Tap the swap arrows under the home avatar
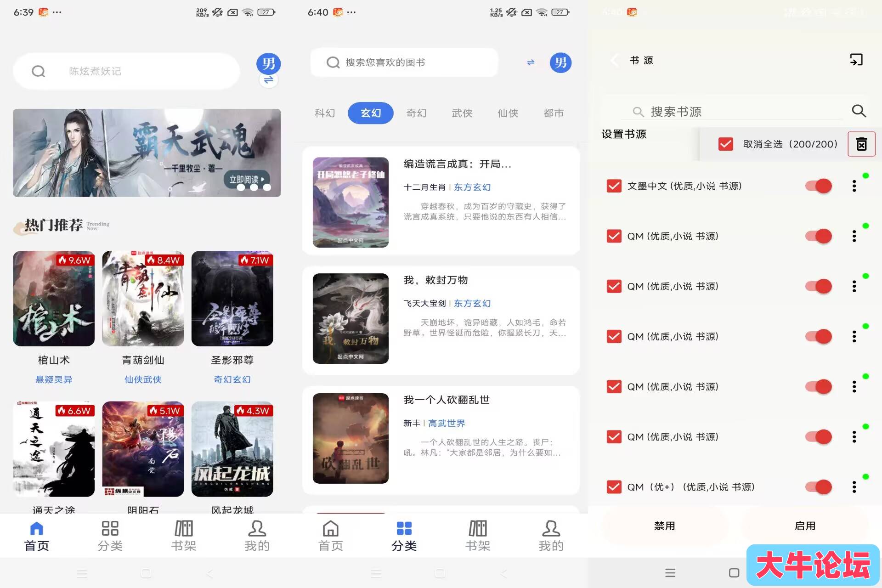Image resolution: width=882 pixels, height=588 pixels. [x=268, y=80]
